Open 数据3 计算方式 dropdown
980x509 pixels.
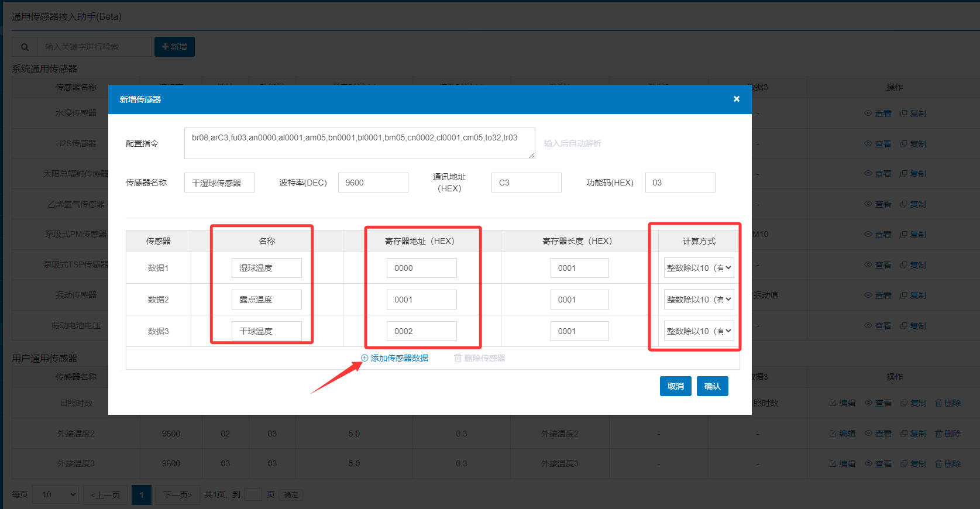[699, 331]
